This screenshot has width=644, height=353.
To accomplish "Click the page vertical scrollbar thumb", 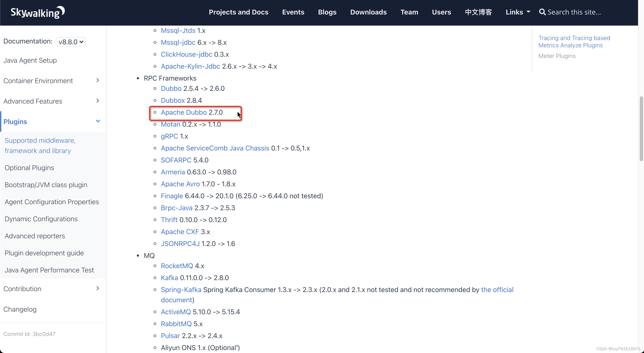I will 641,129.
